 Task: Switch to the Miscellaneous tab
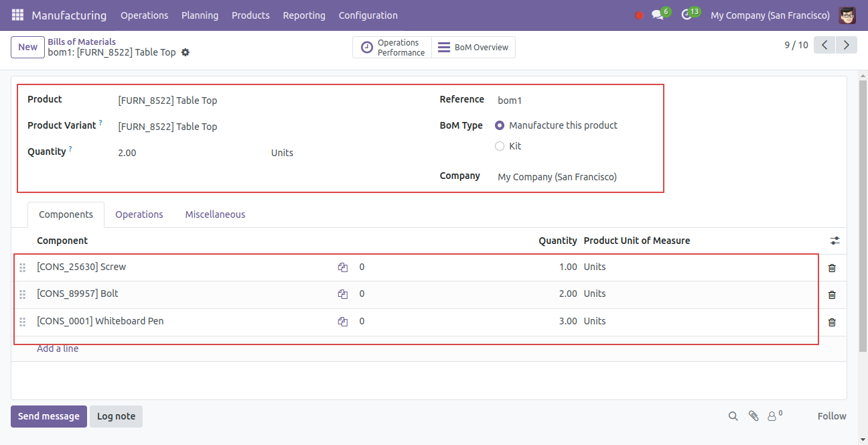click(215, 214)
